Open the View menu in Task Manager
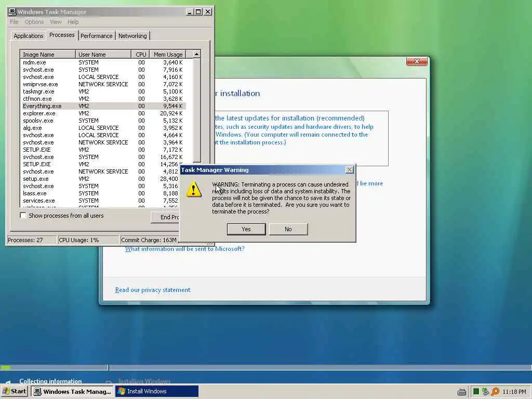The image size is (532, 399). tap(56, 22)
